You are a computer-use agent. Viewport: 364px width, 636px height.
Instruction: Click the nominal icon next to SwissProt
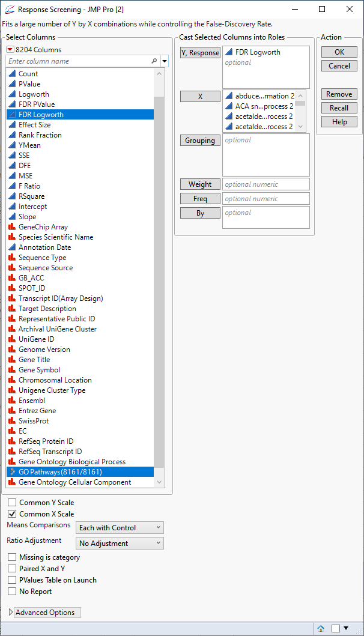(x=12, y=421)
